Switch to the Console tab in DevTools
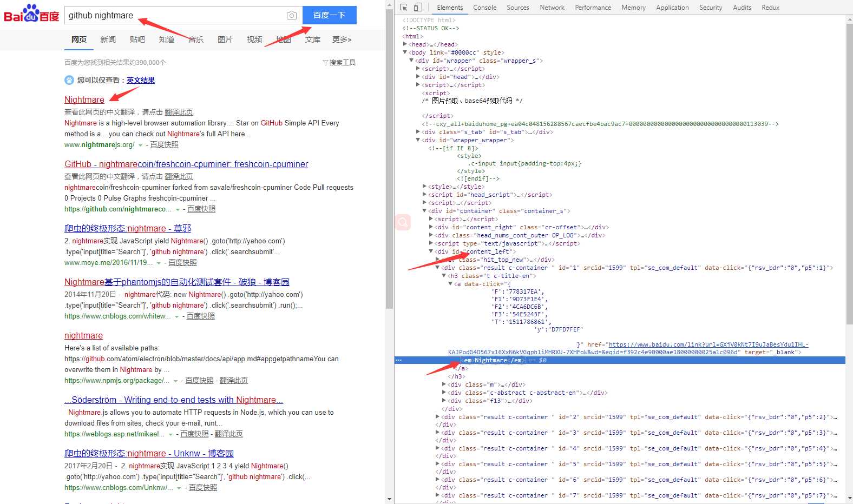Viewport: 853px width, 504px height. [x=484, y=8]
